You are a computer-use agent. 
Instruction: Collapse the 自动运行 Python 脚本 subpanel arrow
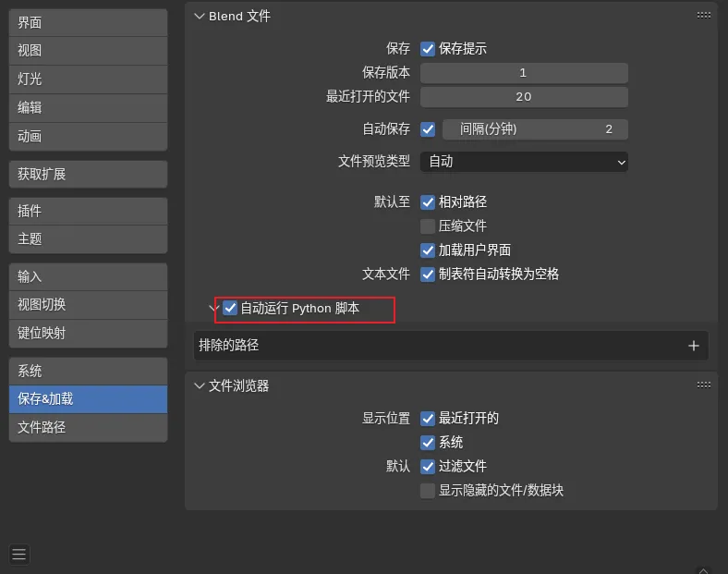tap(213, 308)
